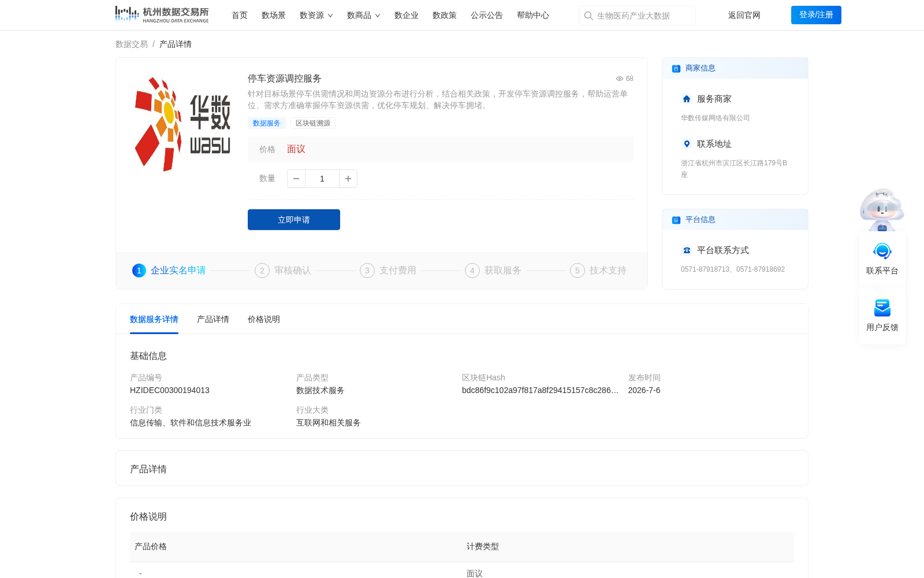Click the 计费类型 table header
The width and height of the screenshot is (924, 578).
[x=483, y=547]
